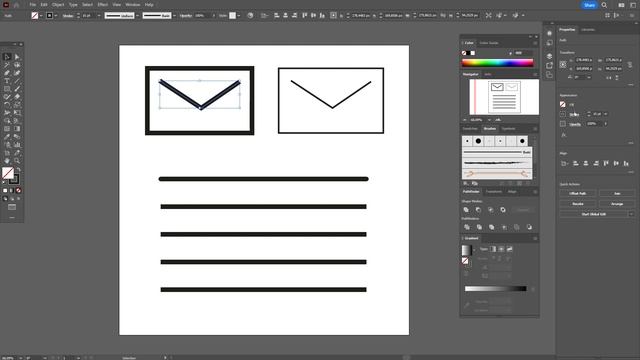640x360 pixels.
Task: Click horizontal align left in Properties
Action: (x=576, y=163)
